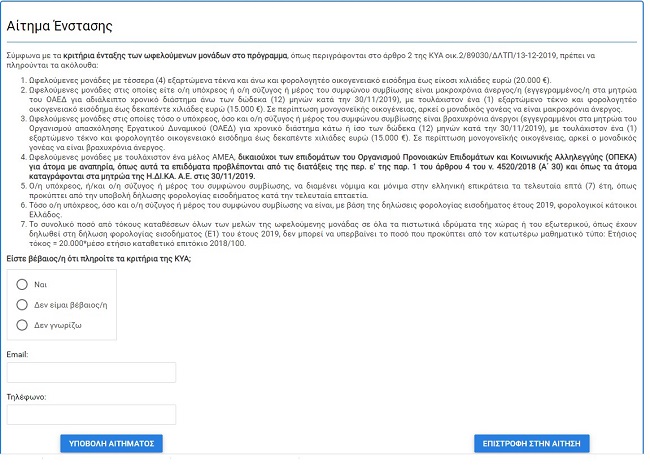Pick the 'Δεν γνωρίζω' radio circle
The height and width of the screenshot is (474, 650).
pos(22,325)
